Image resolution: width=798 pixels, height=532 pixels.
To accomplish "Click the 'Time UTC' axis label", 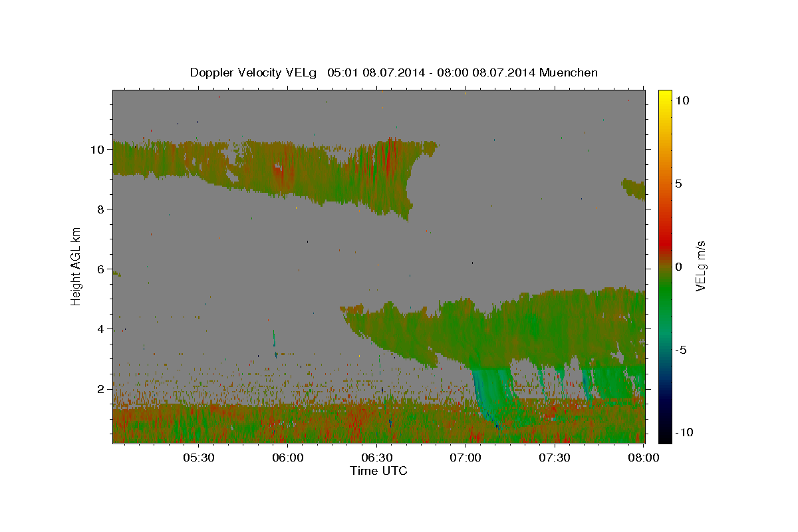I will pos(378,471).
